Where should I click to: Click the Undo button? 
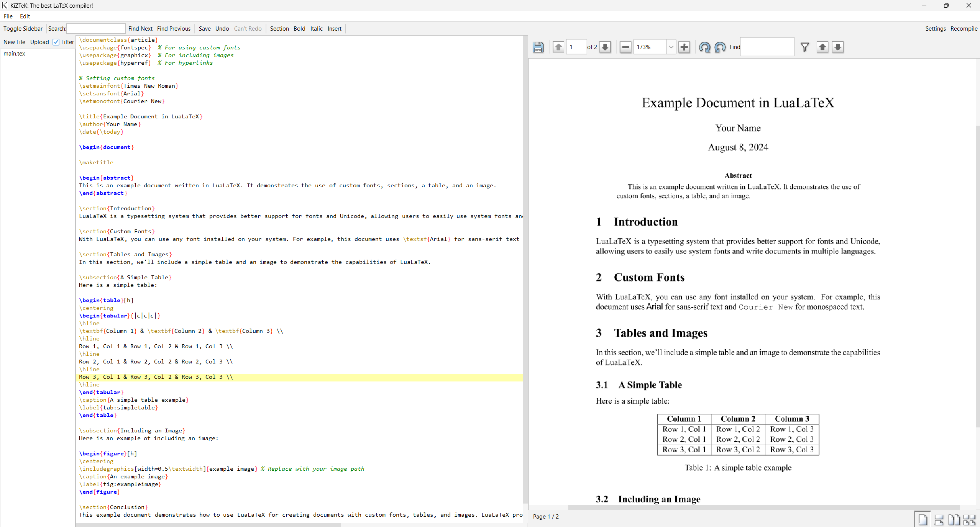[222, 29]
